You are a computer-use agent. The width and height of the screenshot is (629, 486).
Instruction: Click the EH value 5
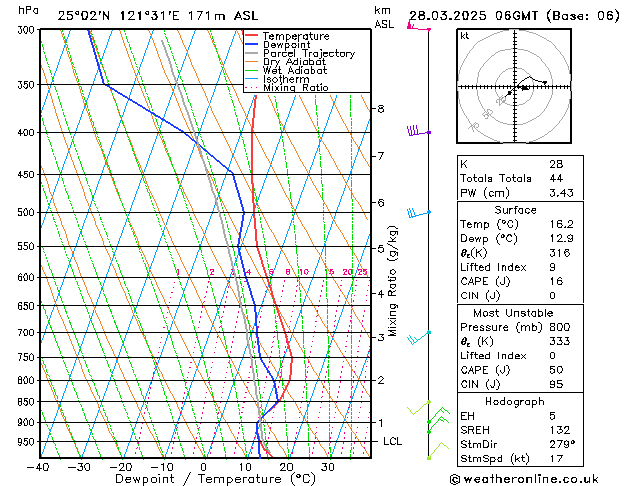[553, 416]
